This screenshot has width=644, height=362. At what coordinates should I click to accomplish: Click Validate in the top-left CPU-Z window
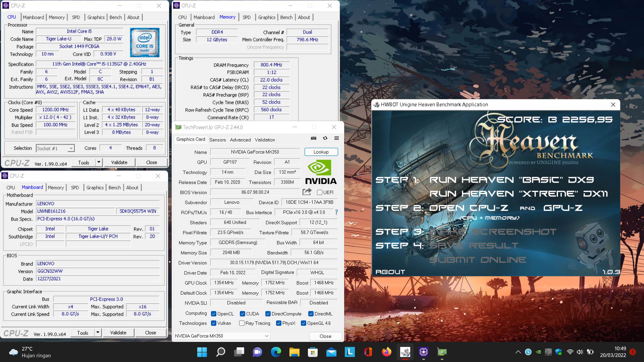pos(119,162)
